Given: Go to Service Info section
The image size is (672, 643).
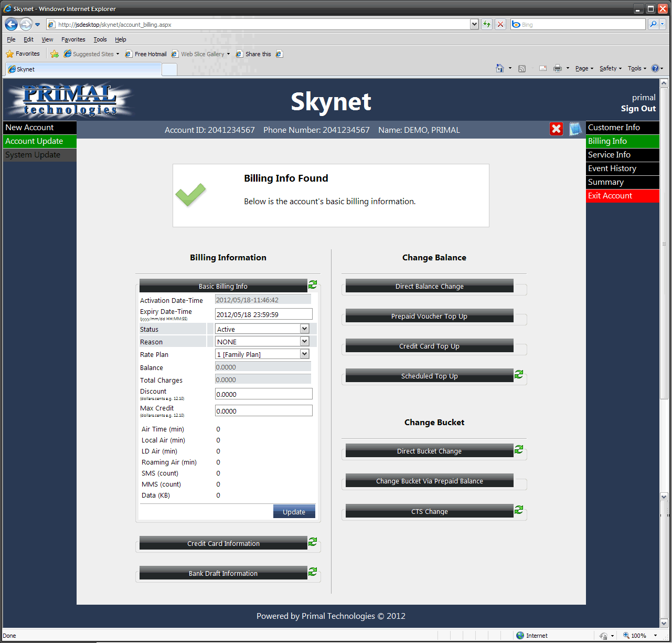Looking at the screenshot, I should pyautogui.click(x=623, y=155).
